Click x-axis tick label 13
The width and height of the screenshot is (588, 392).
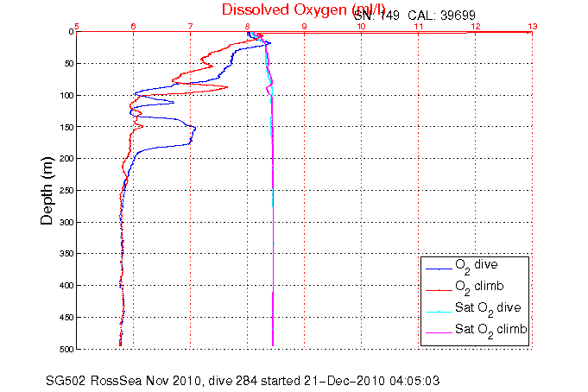click(531, 26)
